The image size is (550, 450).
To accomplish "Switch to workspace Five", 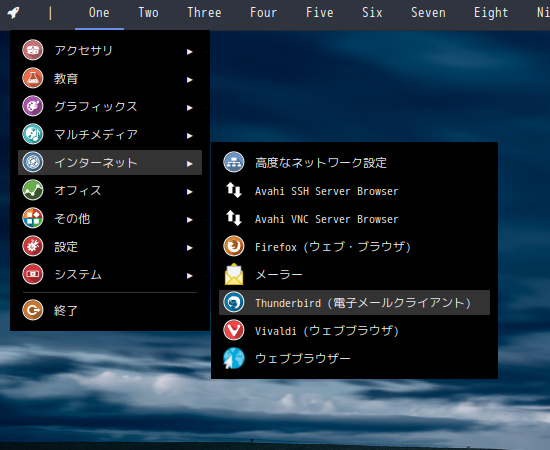I will [320, 13].
